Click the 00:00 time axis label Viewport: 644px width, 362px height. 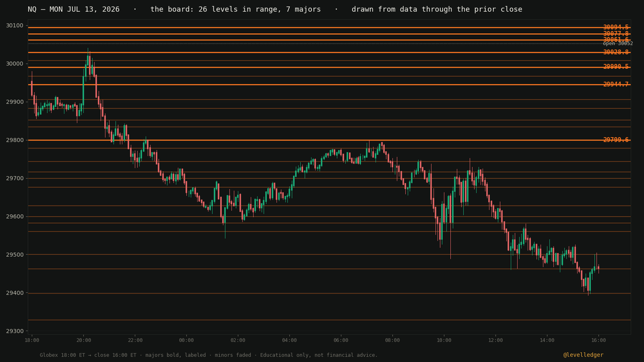click(x=186, y=340)
